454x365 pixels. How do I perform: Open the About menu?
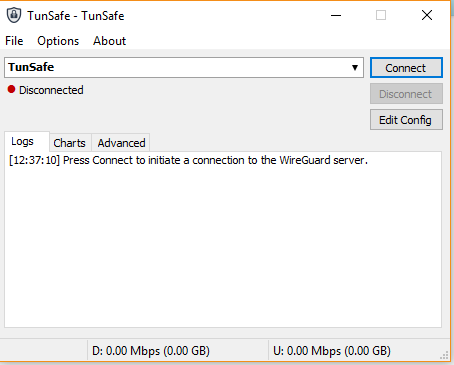coord(109,41)
